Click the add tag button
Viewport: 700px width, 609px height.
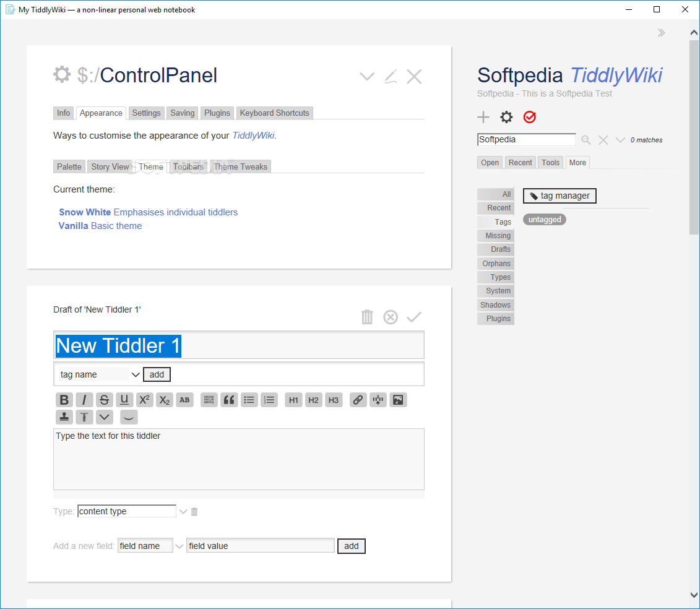click(x=157, y=374)
